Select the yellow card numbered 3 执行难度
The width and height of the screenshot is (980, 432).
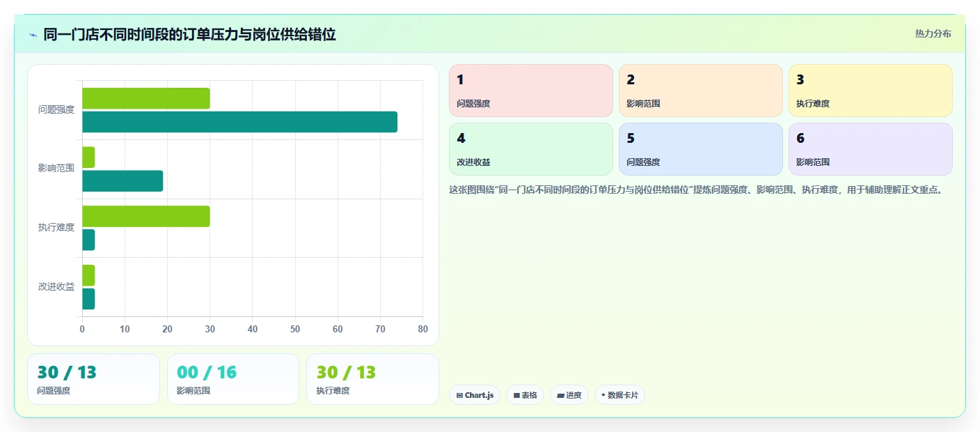tap(871, 91)
